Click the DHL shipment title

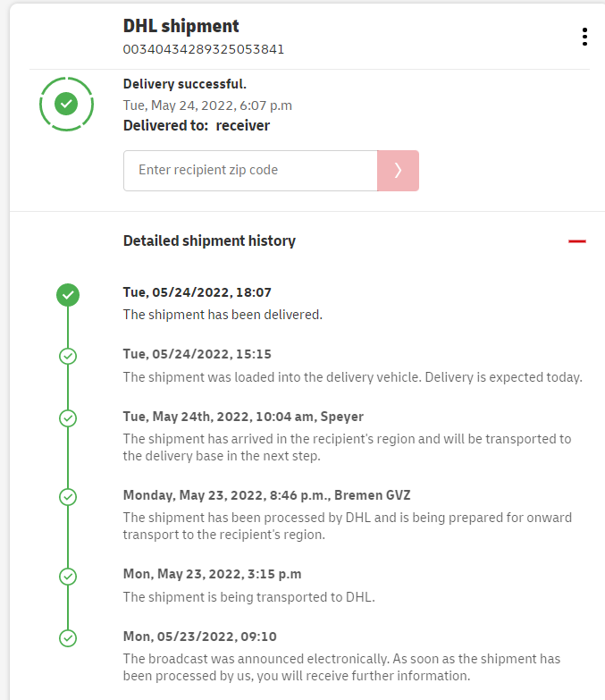pyautogui.click(x=181, y=27)
